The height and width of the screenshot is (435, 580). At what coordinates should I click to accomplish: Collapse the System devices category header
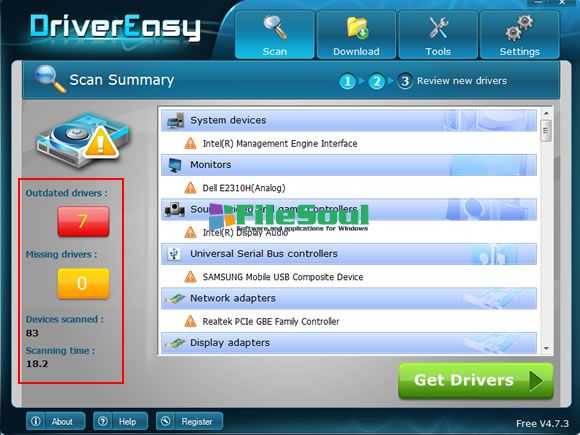[349, 120]
